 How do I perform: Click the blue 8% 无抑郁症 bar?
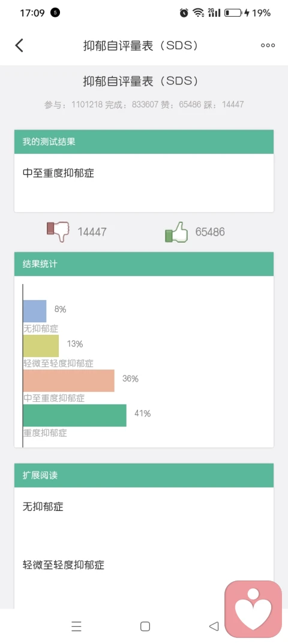pyautogui.click(x=35, y=311)
